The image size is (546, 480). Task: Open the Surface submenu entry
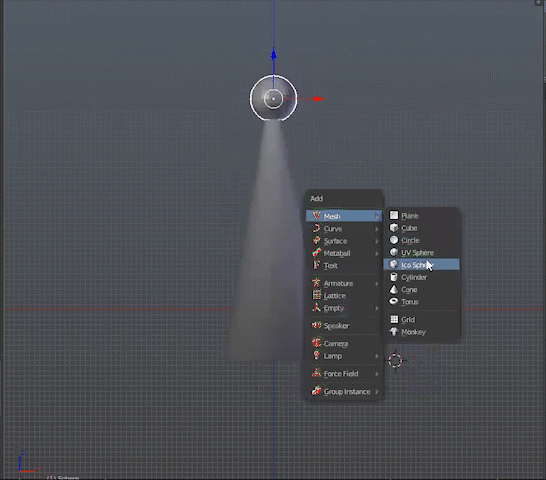[344, 241]
